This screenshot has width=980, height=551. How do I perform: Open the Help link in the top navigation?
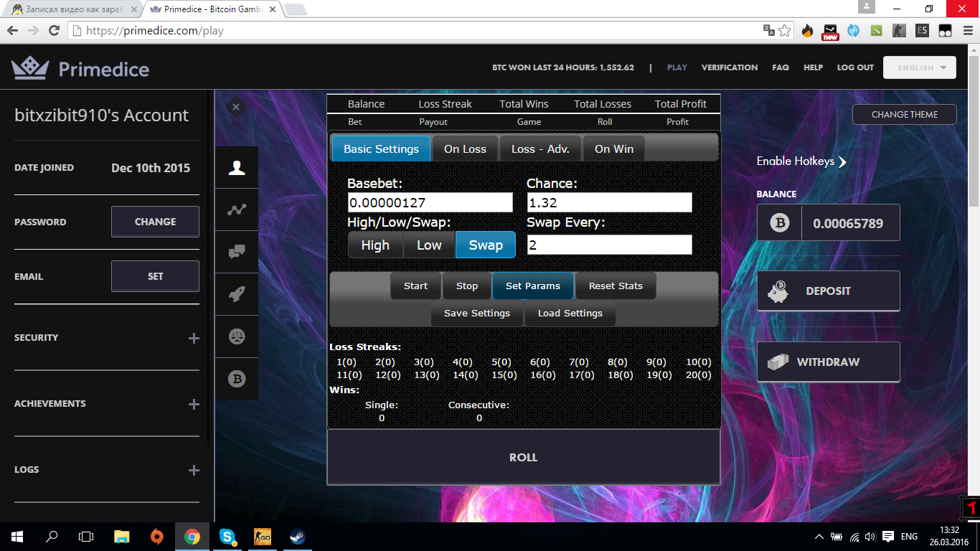(814, 67)
